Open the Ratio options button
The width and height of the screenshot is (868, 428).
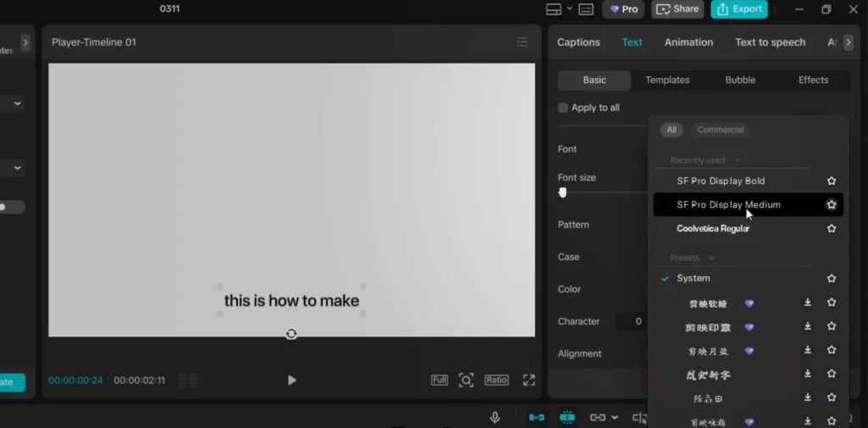click(497, 380)
